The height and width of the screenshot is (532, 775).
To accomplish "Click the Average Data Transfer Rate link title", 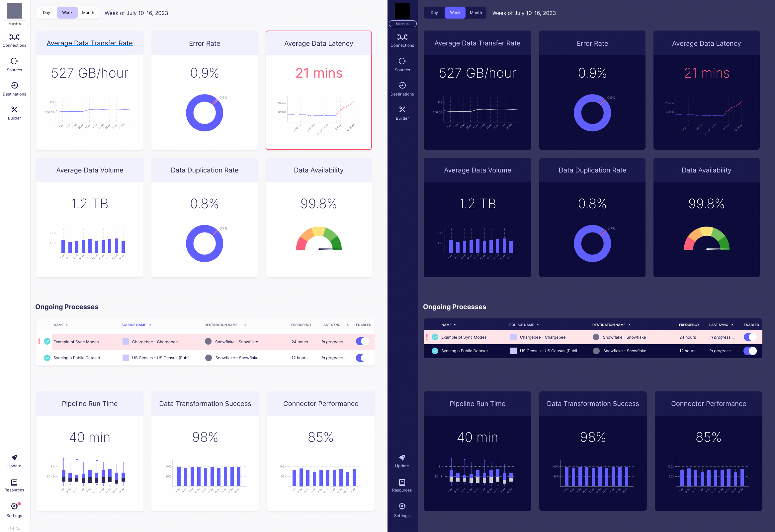I will click(89, 43).
